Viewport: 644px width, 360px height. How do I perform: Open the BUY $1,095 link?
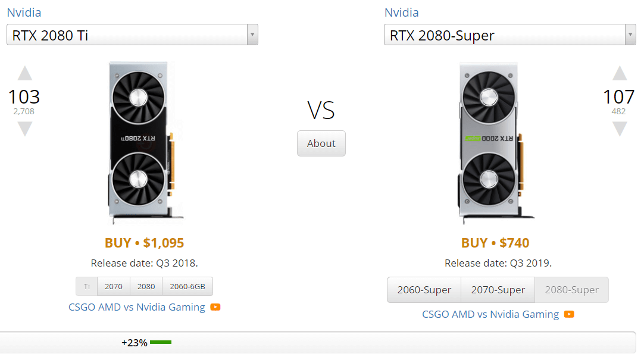144,243
